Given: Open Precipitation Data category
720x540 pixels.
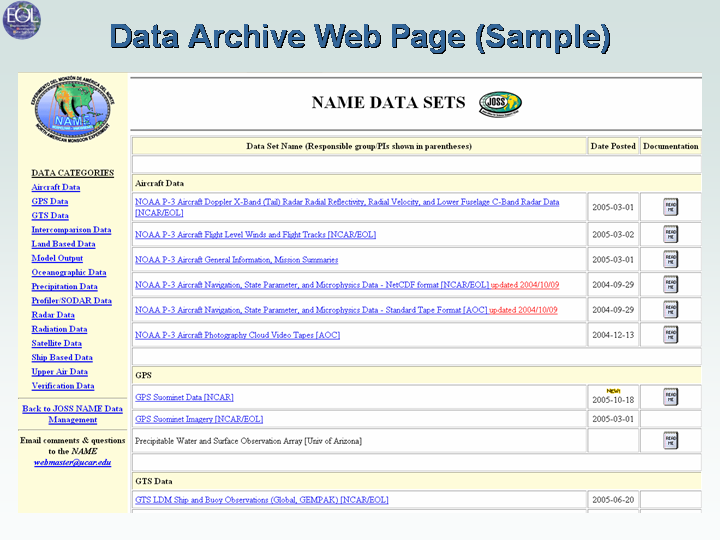Looking at the screenshot, I should 64,287.
